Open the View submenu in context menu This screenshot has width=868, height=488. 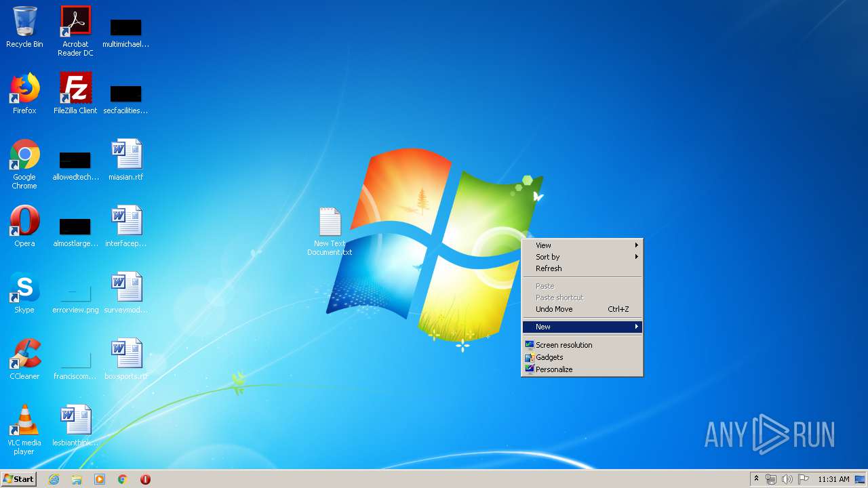coord(582,245)
